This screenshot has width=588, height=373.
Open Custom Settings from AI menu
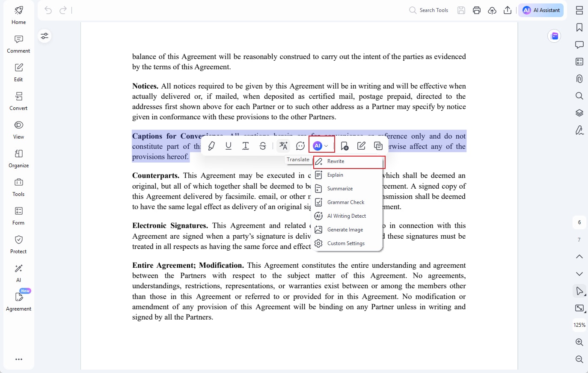click(347, 243)
